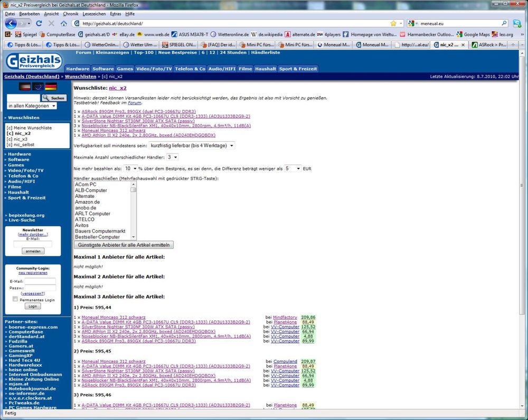The width and height of the screenshot is (528, 420).
Task: Open the leo.org bookmark
Action: 503,34
